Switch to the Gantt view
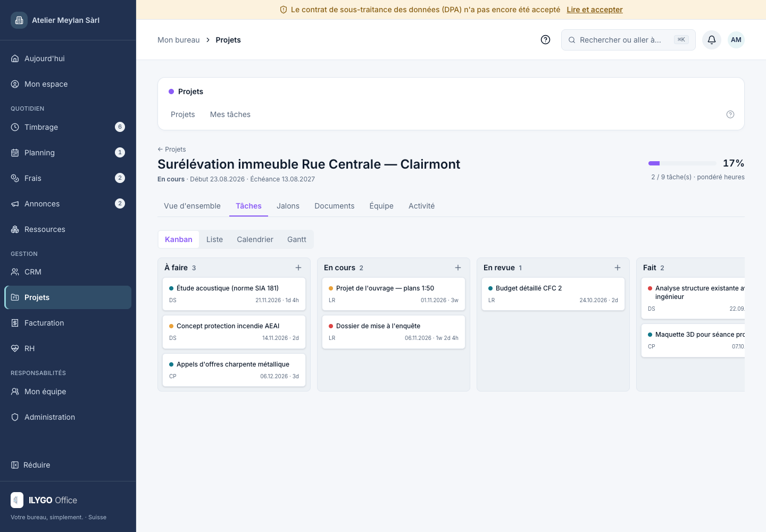 (x=297, y=239)
